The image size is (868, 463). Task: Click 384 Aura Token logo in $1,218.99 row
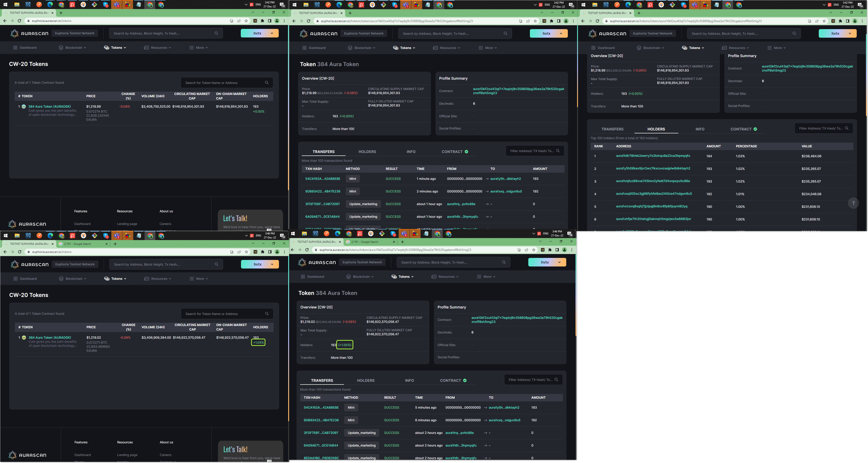[23, 106]
